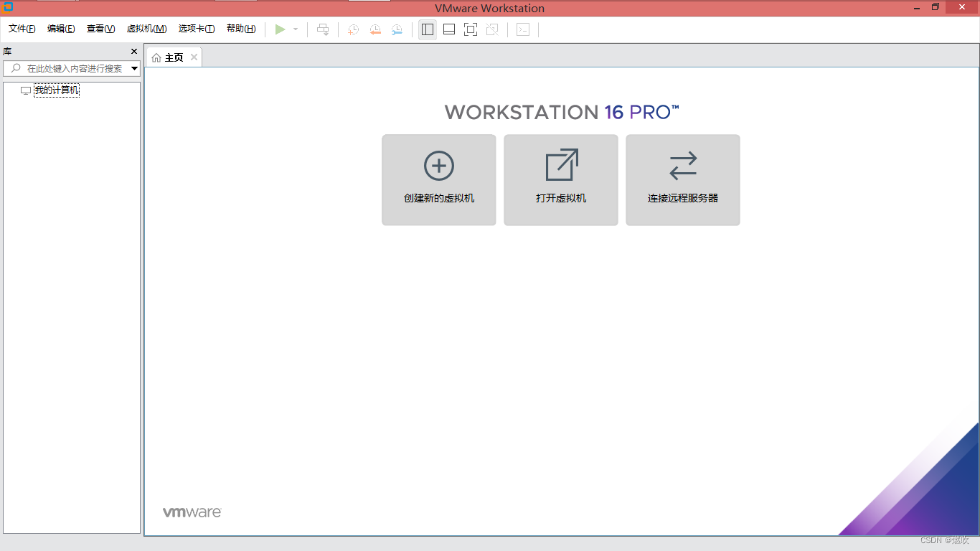Click the VMware app icon in title bar
The height and width of the screenshot is (551, 980).
[8, 7]
